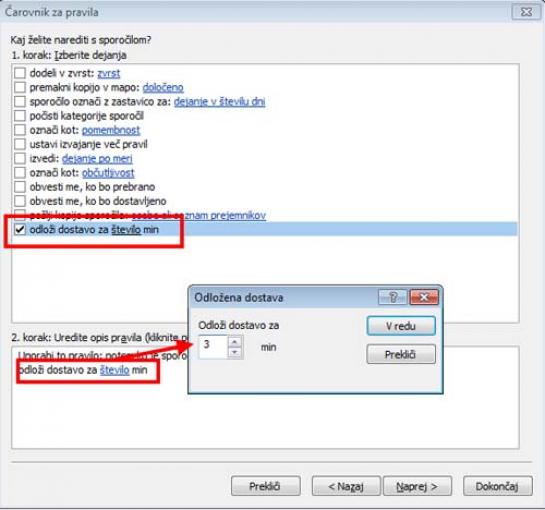Check 'premakni kopijo v mapo' option
Screen dimensions: 545x510
pyautogui.click(x=20, y=87)
